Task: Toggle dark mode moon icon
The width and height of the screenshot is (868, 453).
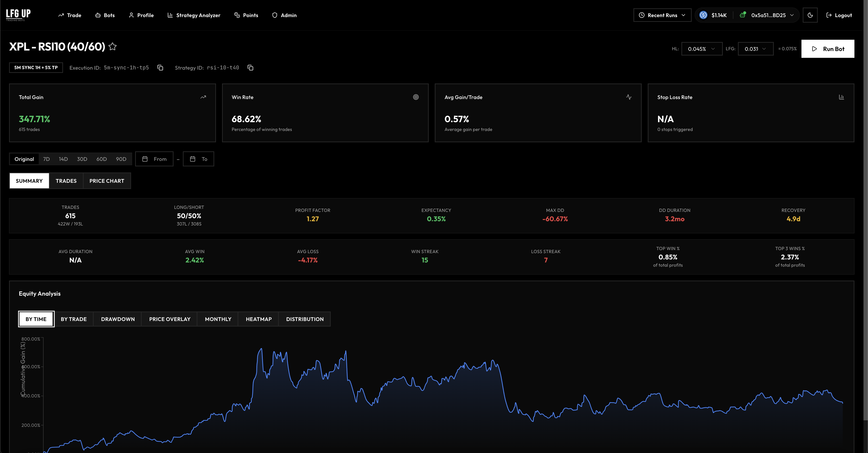Action: (810, 15)
